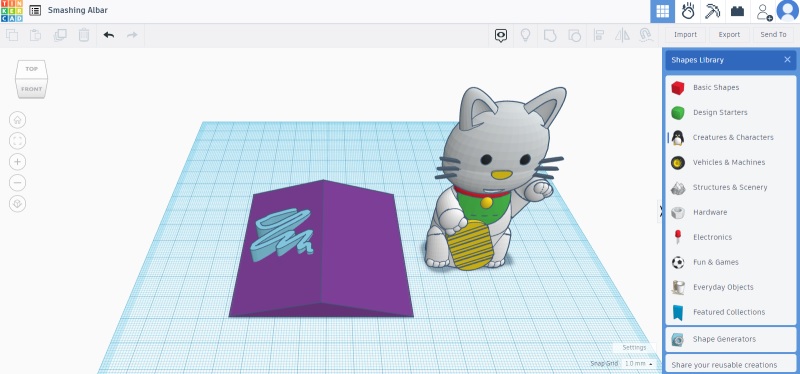This screenshot has width=800, height=374.
Task: Select the blue scribble shape
Action: (x=283, y=234)
